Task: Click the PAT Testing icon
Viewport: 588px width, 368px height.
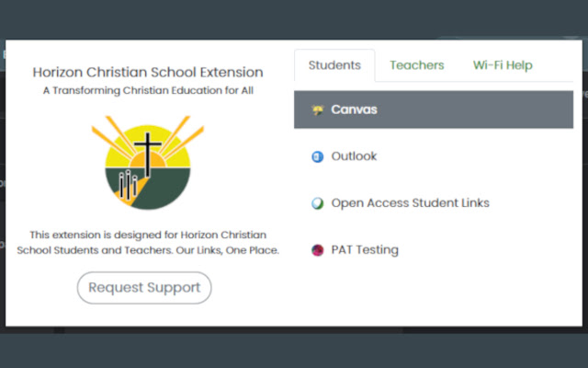Action: pyautogui.click(x=318, y=250)
